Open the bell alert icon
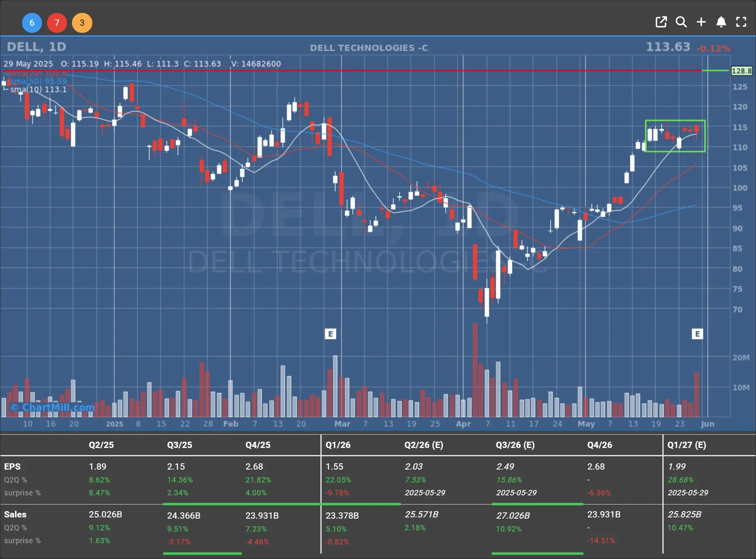 click(721, 22)
